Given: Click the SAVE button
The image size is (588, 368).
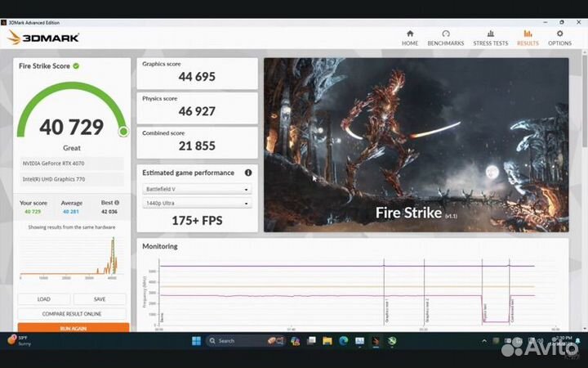Looking at the screenshot, I should [100, 299].
